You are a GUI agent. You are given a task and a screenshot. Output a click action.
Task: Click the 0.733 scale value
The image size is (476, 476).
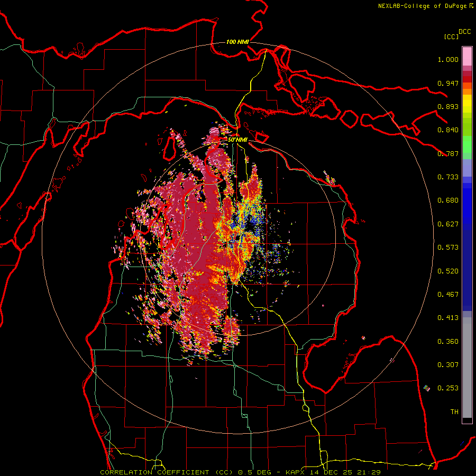[x=448, y=177]
